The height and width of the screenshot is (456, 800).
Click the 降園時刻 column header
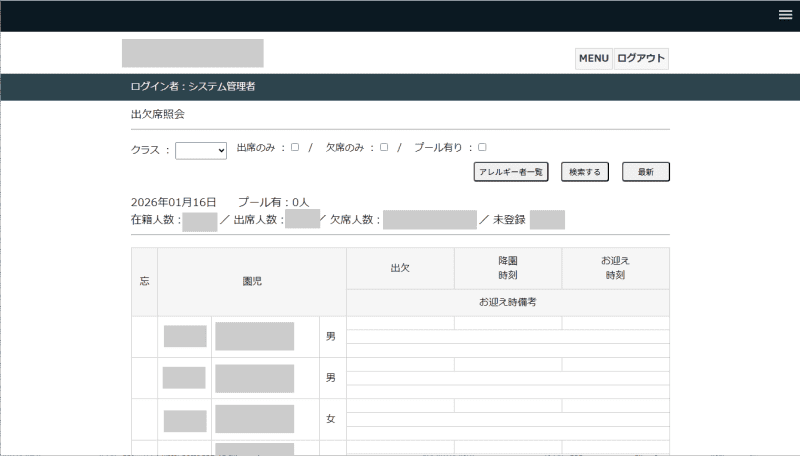pyautogui.click(x=508, y=268)
